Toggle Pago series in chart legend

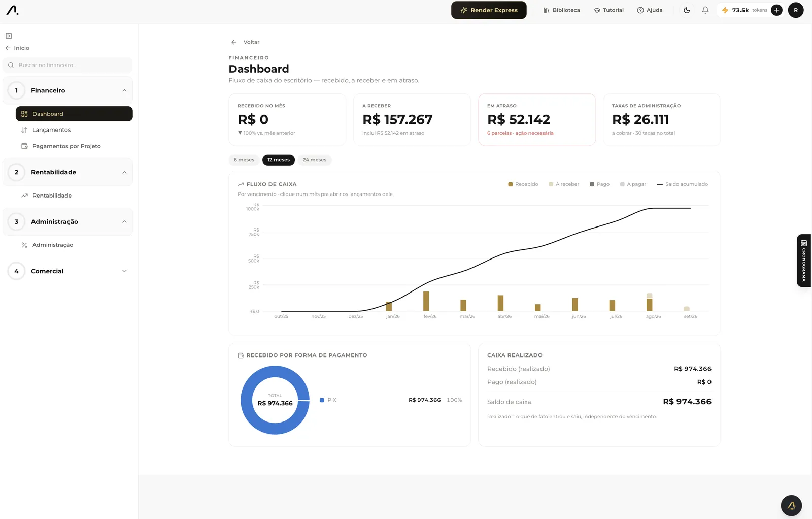[599, 184]
